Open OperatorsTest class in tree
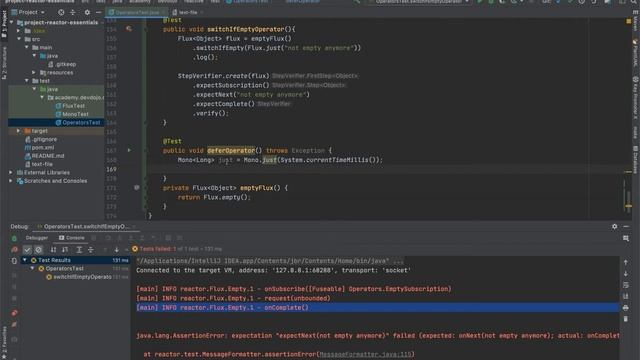 click(78, 122)
